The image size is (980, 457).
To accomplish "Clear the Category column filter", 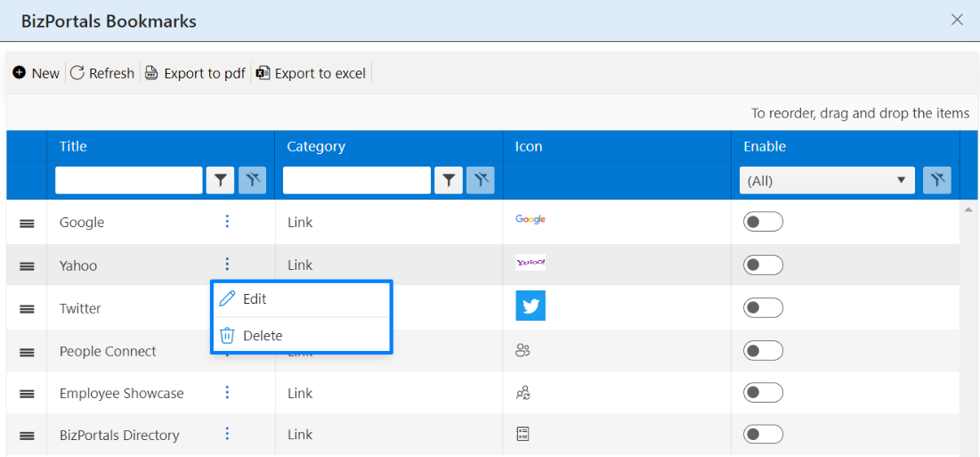I will (x=481, y=181).
